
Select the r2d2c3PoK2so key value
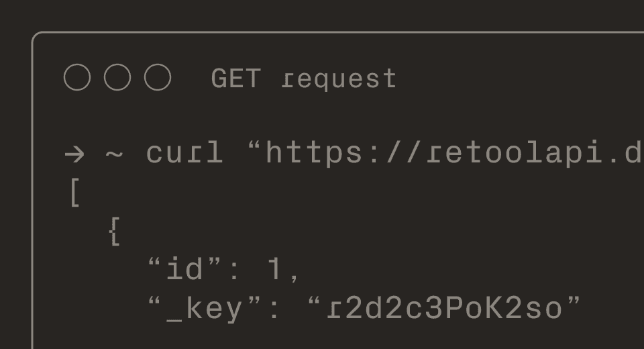pyautogui.click(x=444, y=309)
